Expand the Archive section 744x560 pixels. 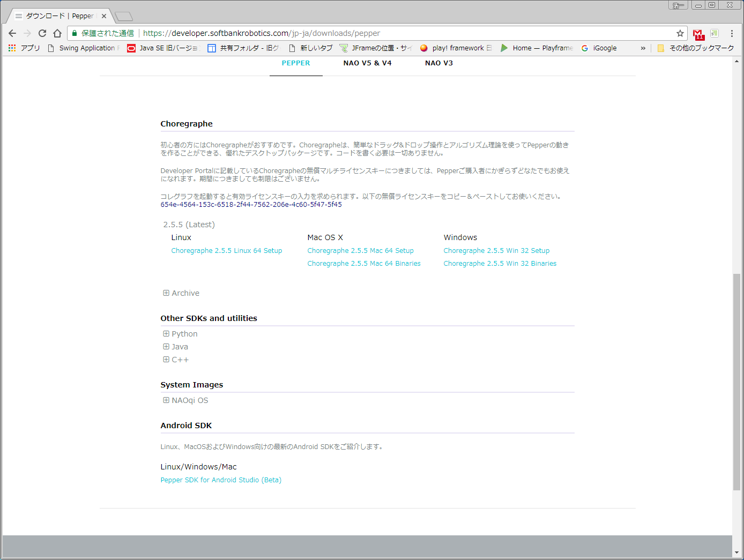[181, 293]
